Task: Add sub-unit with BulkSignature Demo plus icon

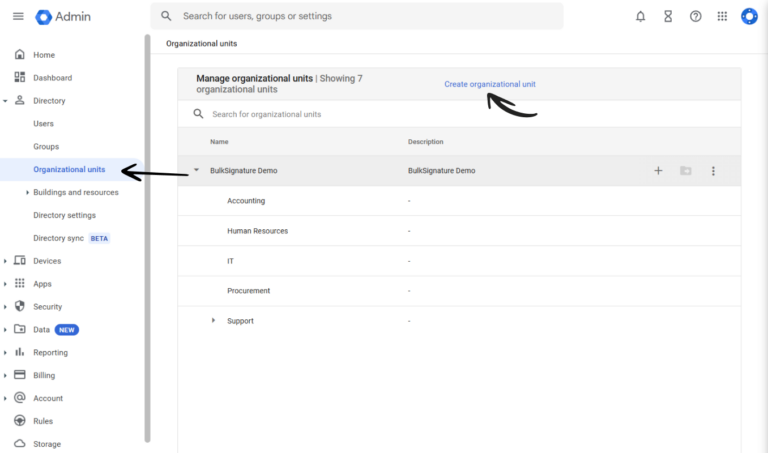Action: (658, 170)
